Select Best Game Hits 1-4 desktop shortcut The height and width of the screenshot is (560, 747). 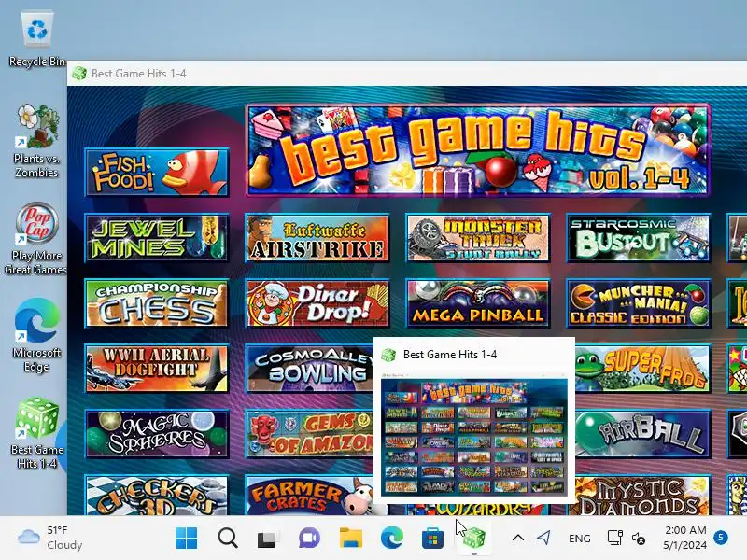(x=37, y=433)
